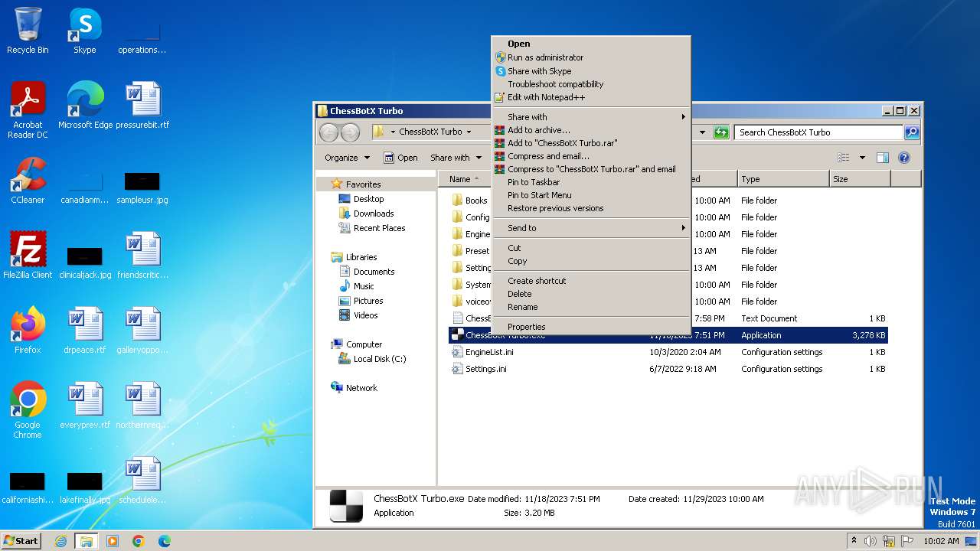Screen dimensions: 980x551
Task: Sort by the Size column header
Action: pos(860,179)
